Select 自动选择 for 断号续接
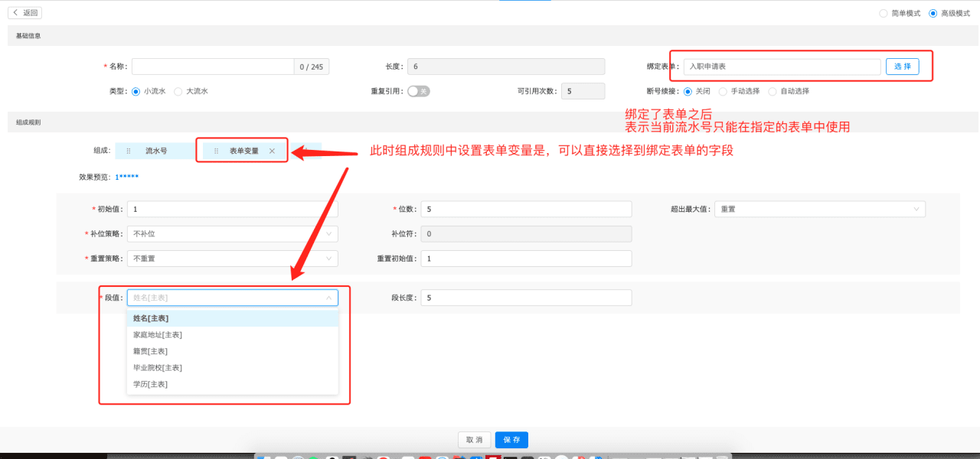The width and height of the screenshot is (980, 459). [x=773, y=91]
